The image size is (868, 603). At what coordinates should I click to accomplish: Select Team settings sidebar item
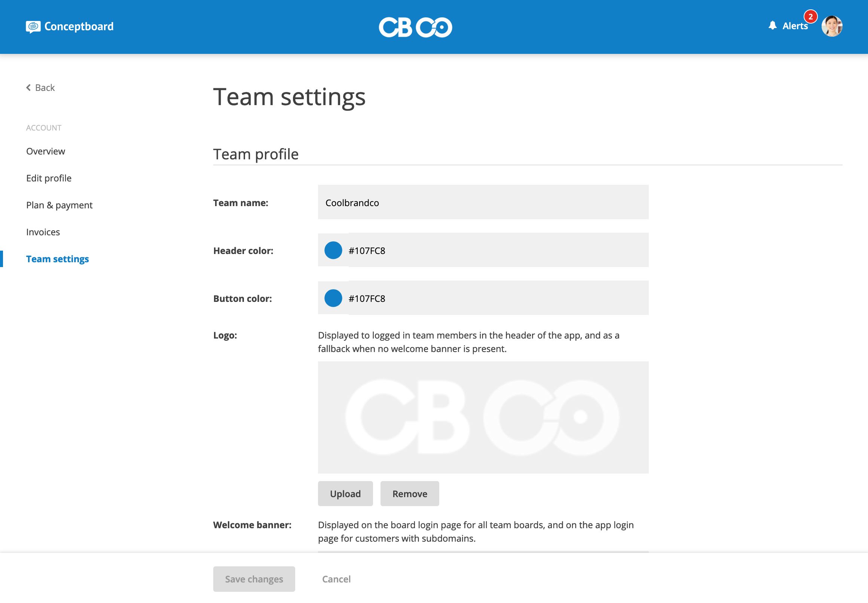[58, 259]
